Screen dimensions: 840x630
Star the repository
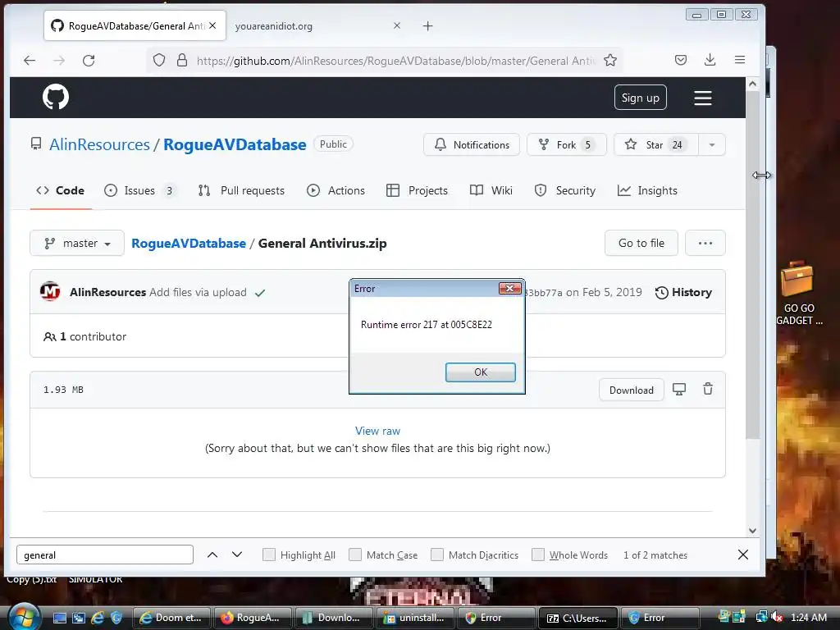click(656, 144)
